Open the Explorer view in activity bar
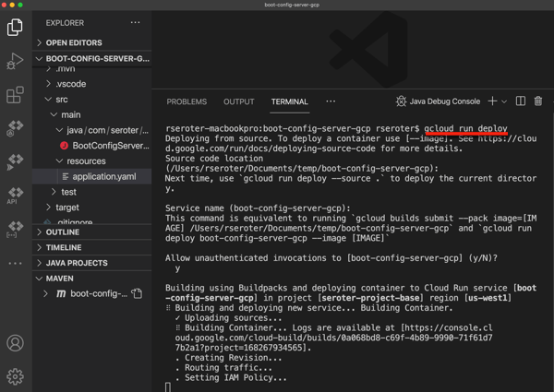The height and width of the screenshot is (392, 554). 15,27
